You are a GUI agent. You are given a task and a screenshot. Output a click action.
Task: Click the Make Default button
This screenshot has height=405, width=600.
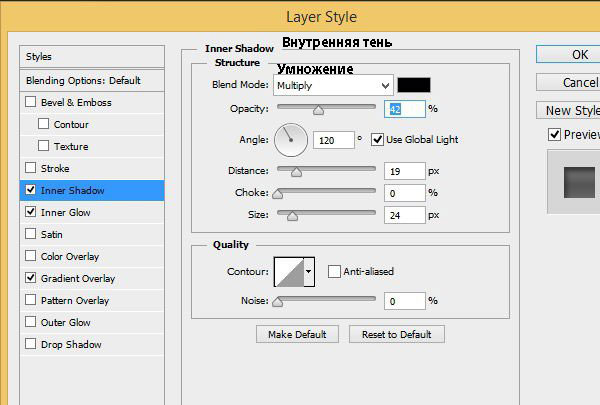pos(297,334)
